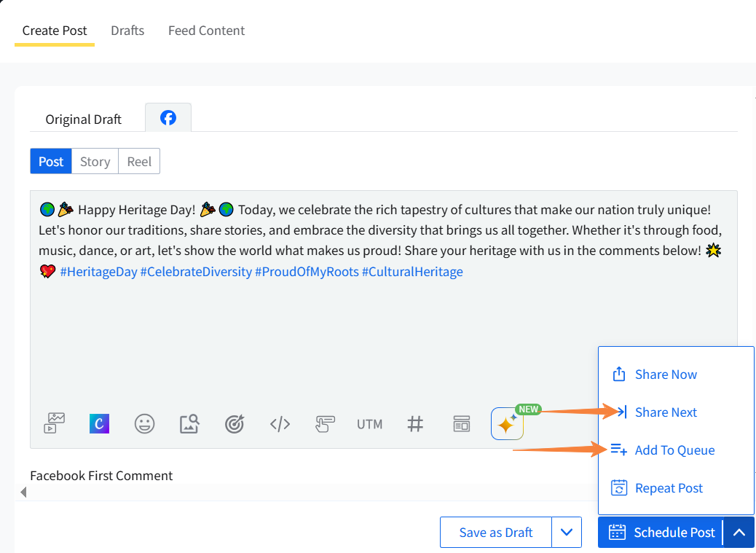Click the Schedule Post button
Viewport: 756px width, 553px height.
click(661, 533)
